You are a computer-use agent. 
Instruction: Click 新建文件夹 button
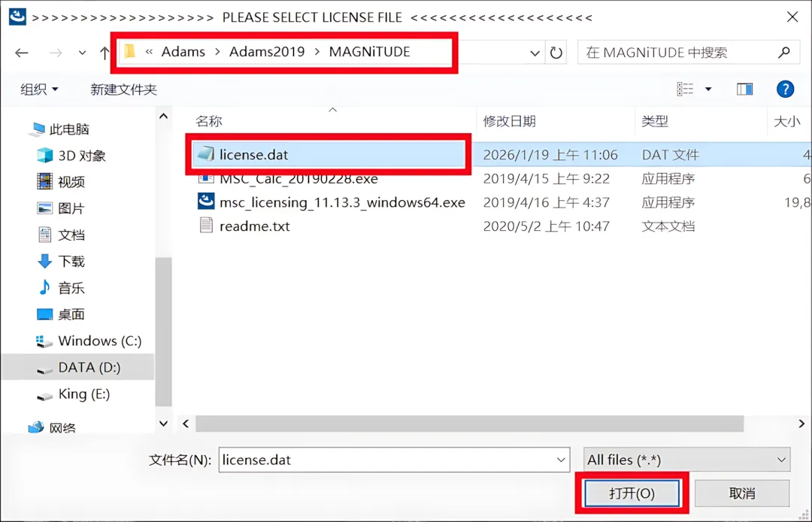click(x=124, y=90)
